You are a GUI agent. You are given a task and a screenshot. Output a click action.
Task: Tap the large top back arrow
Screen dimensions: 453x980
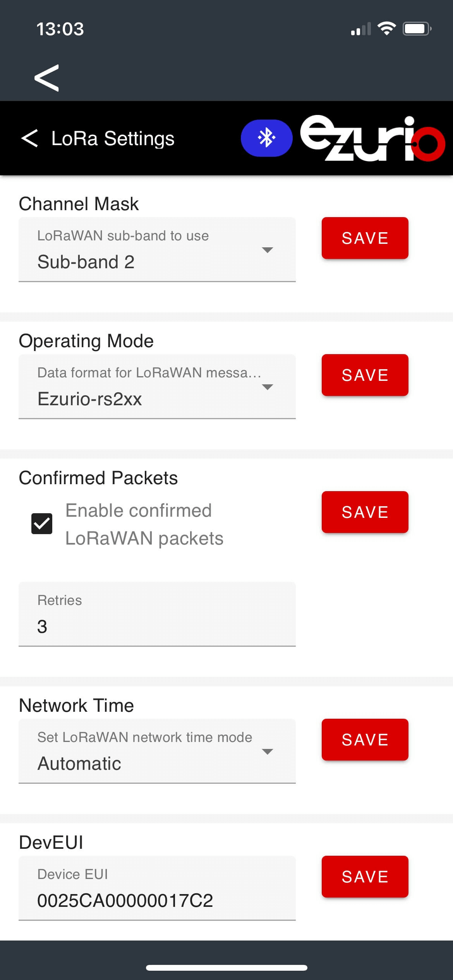[x=46, y=78]
